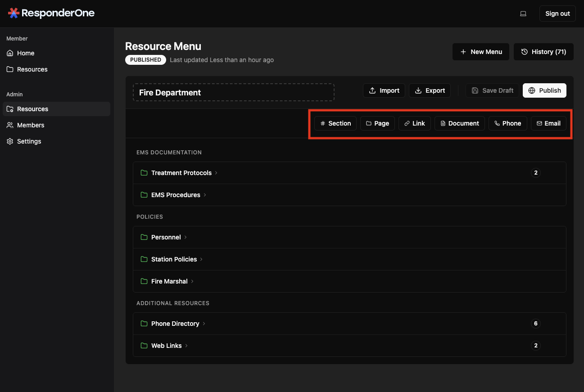Open Settings in the Admin sidebar
The image size is (584, 392).
[29, 141]
